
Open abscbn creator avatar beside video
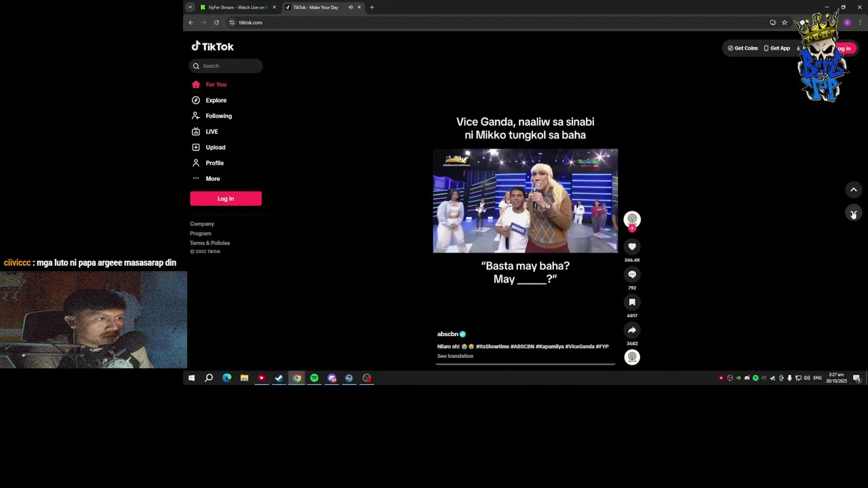point(632,219)
